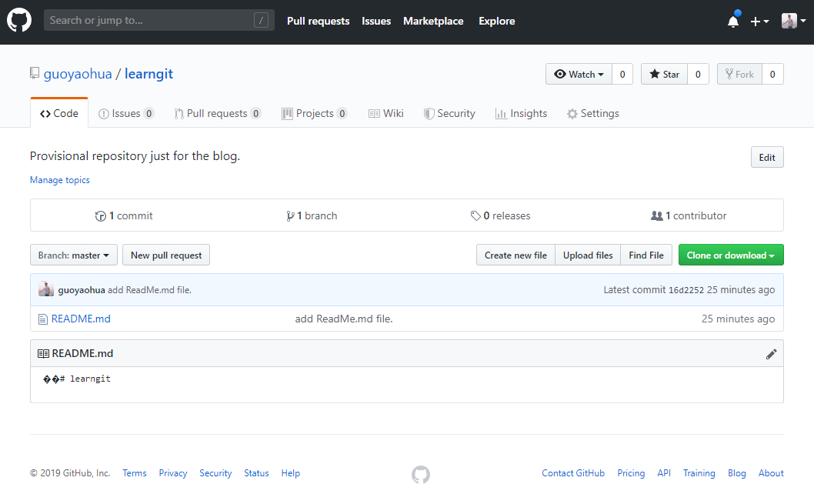Image resolution: width=814 pixels, height=504 pixels.
Task: Click the GitHub Octocat logo in header
Action: coord(19,21)
